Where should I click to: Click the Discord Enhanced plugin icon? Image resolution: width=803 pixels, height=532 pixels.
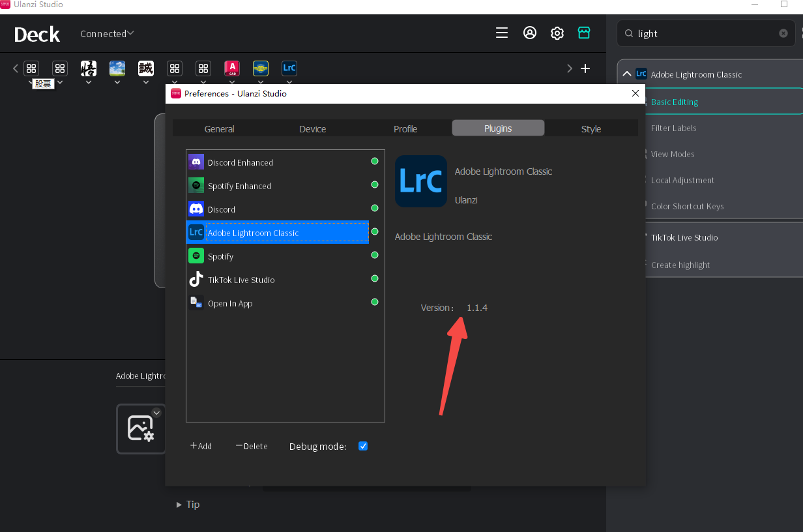(196, 162)
